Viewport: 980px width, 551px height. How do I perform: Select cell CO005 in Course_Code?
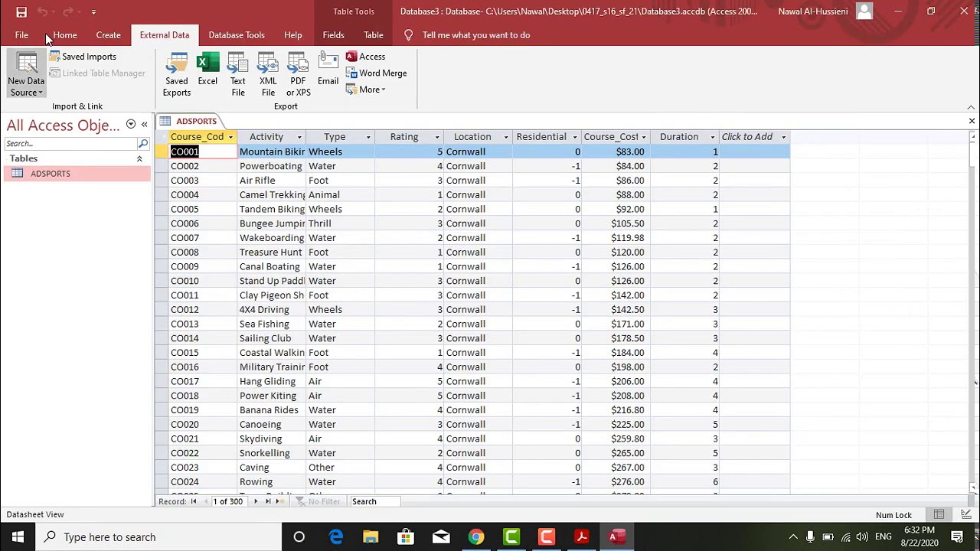point(203,209)
